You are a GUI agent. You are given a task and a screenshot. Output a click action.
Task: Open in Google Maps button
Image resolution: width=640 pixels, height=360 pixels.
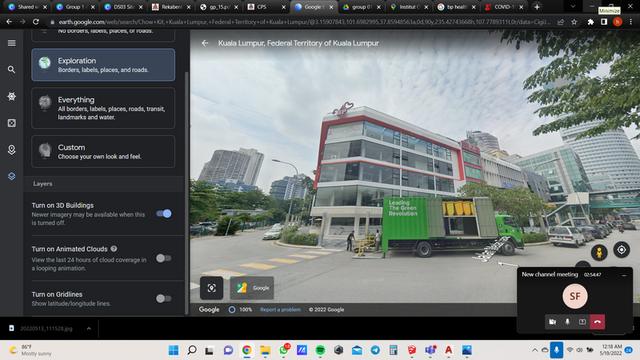pyautogui.click(x=252, y=288)
